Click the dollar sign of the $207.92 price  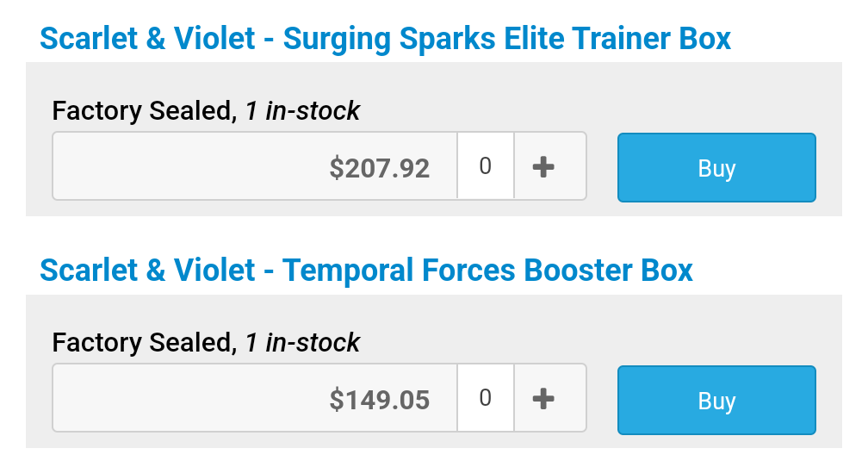(x=337, y=168)
